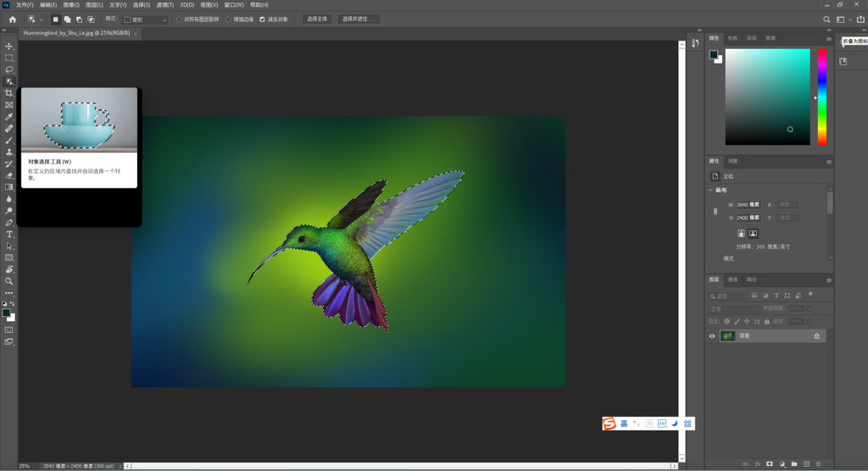Screen dimensions: 868x471
Task: Select the Crop tool
Action: (9, 93)
